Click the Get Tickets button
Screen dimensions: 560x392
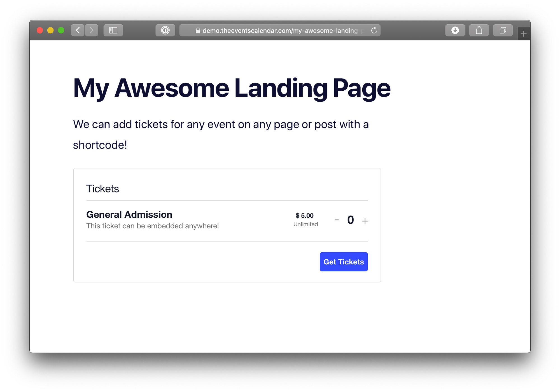(x=344, y=262)
